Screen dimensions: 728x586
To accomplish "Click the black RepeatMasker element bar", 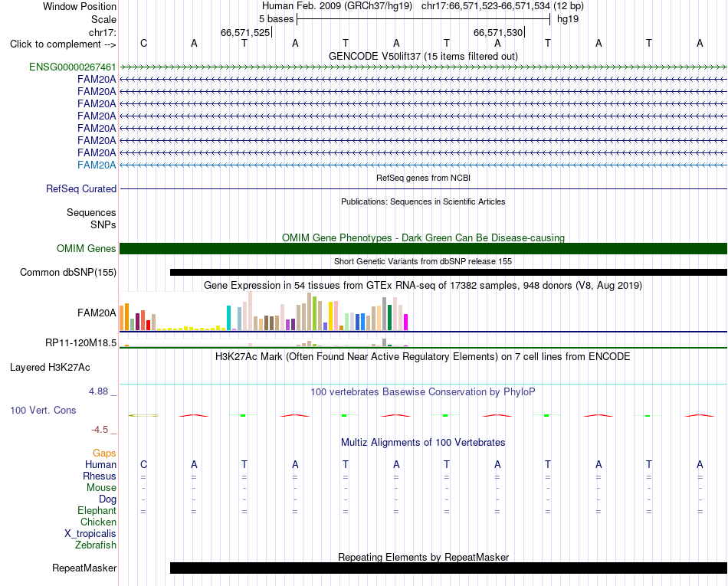I will click(448, 568).
